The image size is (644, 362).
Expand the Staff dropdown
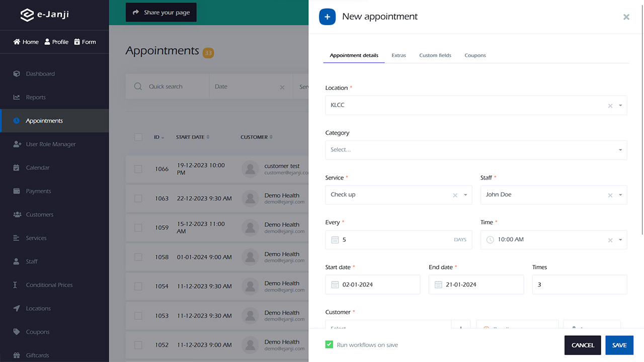620,195
